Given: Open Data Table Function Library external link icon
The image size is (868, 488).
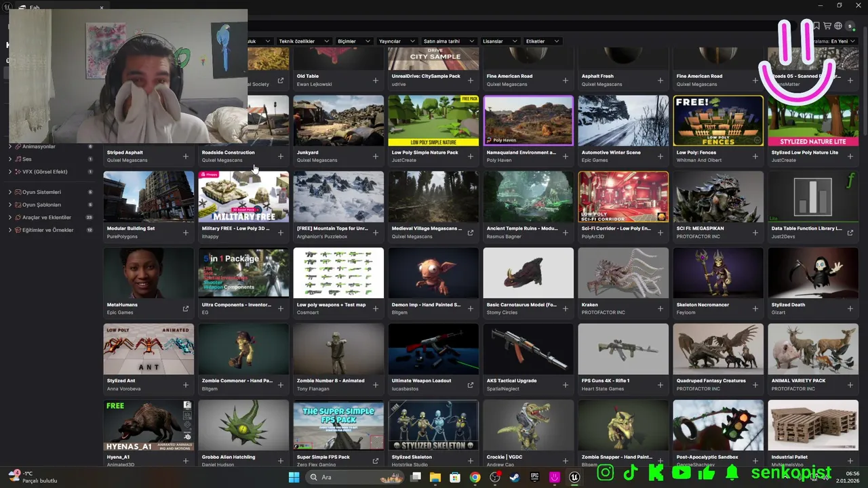Looking at the screenshot, I should [x=850, y=232].
